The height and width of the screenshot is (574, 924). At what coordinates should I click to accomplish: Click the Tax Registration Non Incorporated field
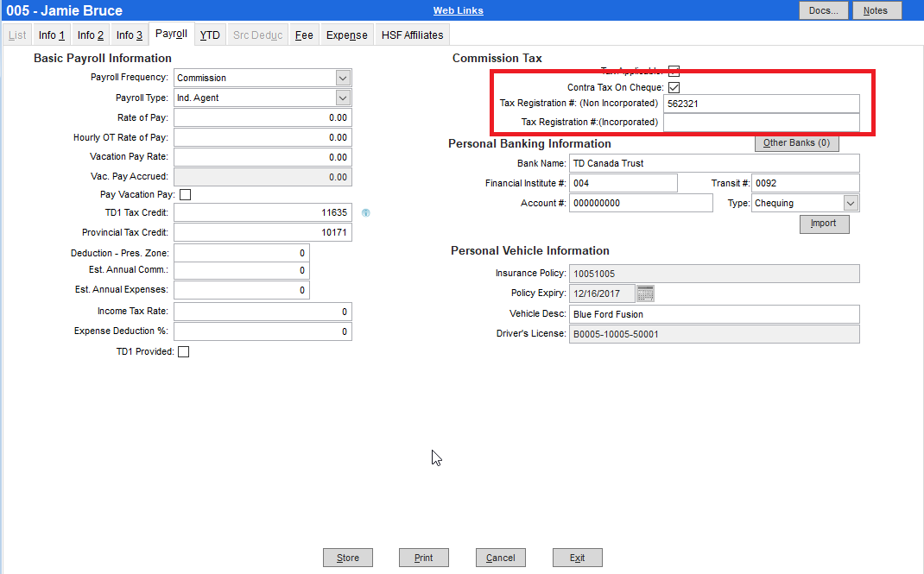tap(760, 103)
